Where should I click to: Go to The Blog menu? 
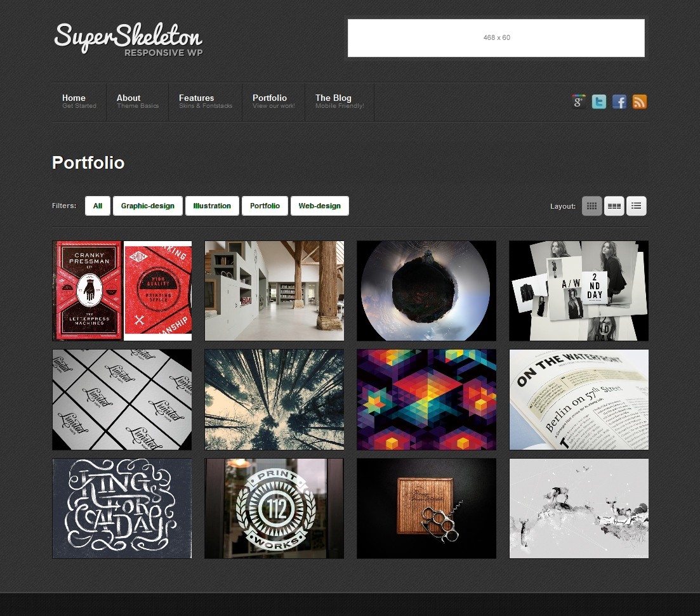coord(340,102)
